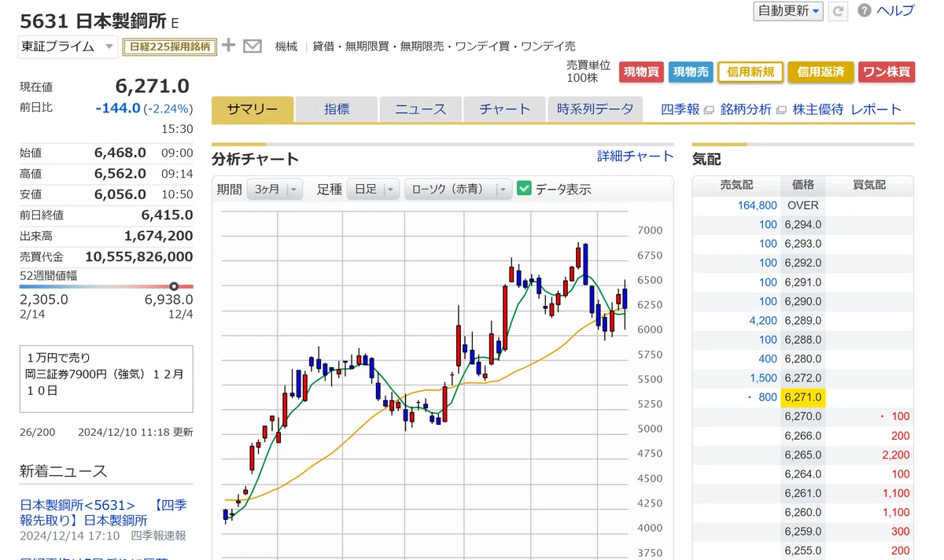Click the refresh icon beside 自動更新
The width and height of the screenshot is (944, 560).
[838, 11]
